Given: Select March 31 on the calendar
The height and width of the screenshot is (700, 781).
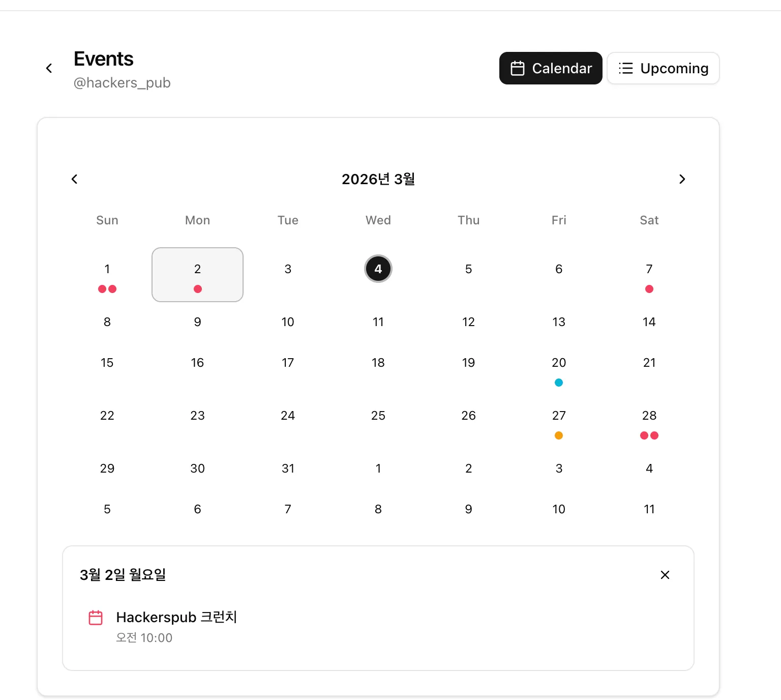Looking at the screenshot, I should [288, 469].
